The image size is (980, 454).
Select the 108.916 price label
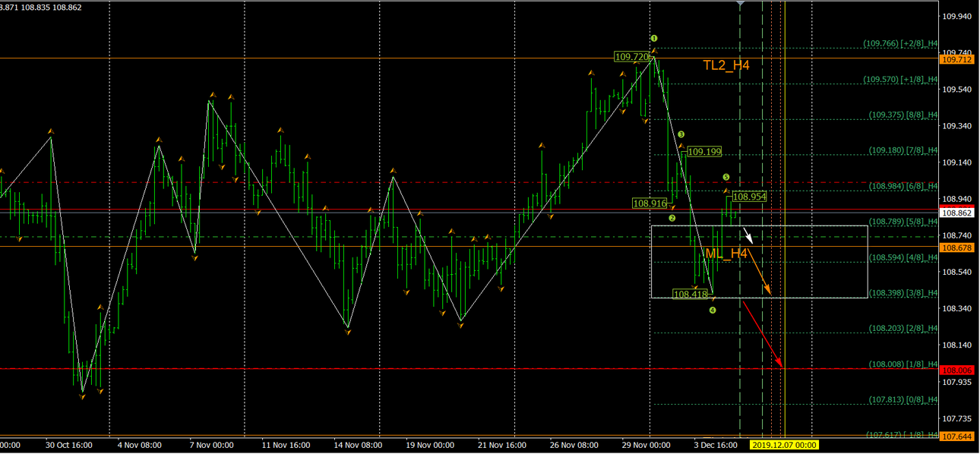pyautogui.click(x=650, y=203)
